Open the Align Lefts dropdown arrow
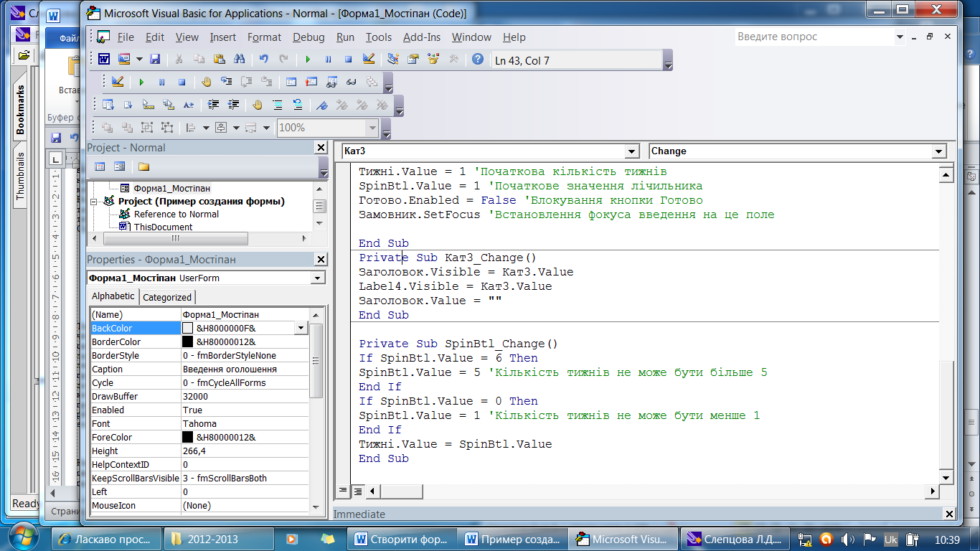 pyautogui.click(x=205, y=128)
